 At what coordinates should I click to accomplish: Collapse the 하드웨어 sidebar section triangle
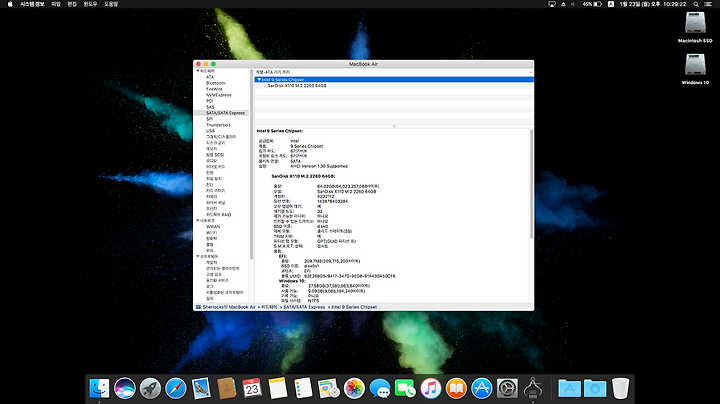click(x=198, y=71)
